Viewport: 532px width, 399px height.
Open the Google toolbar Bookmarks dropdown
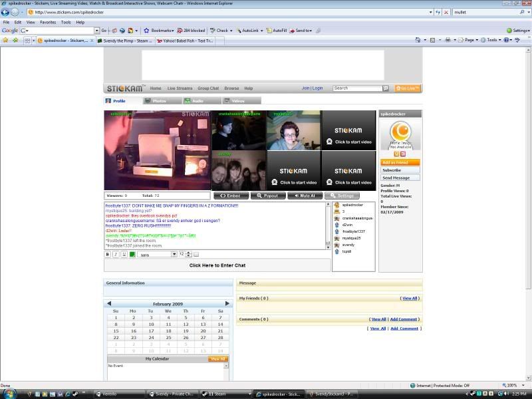[x=160, y=31]
